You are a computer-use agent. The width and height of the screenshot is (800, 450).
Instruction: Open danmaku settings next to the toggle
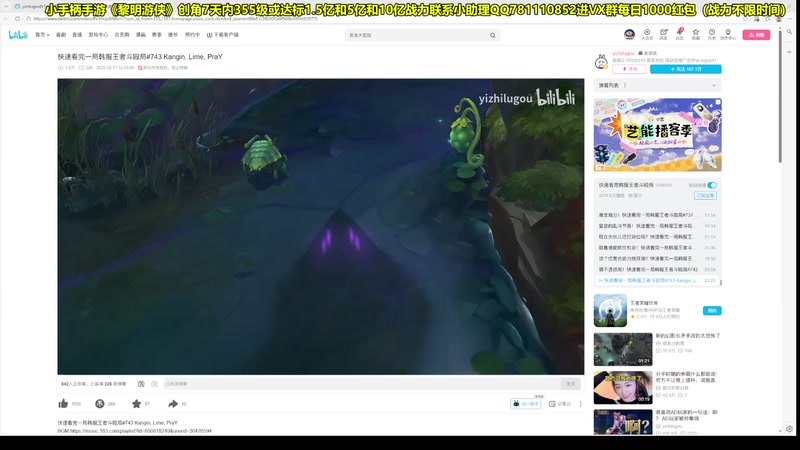click(x=155, y=383)
